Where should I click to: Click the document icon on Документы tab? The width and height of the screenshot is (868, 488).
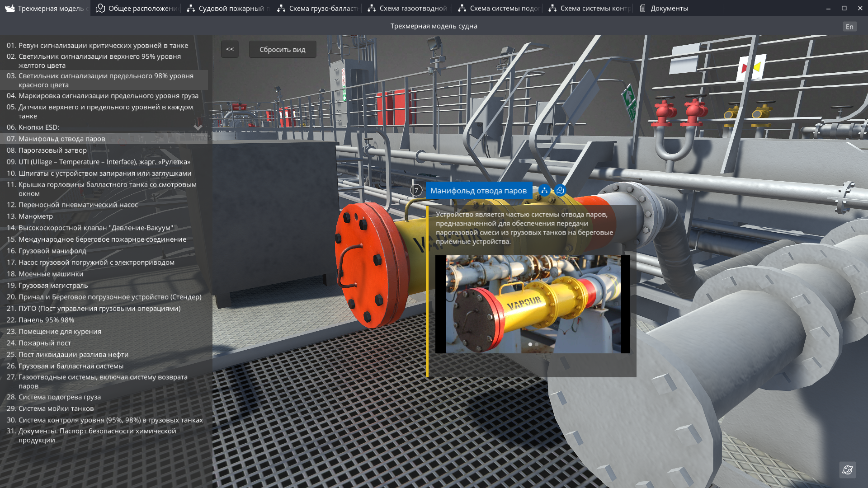coord(643,8)
